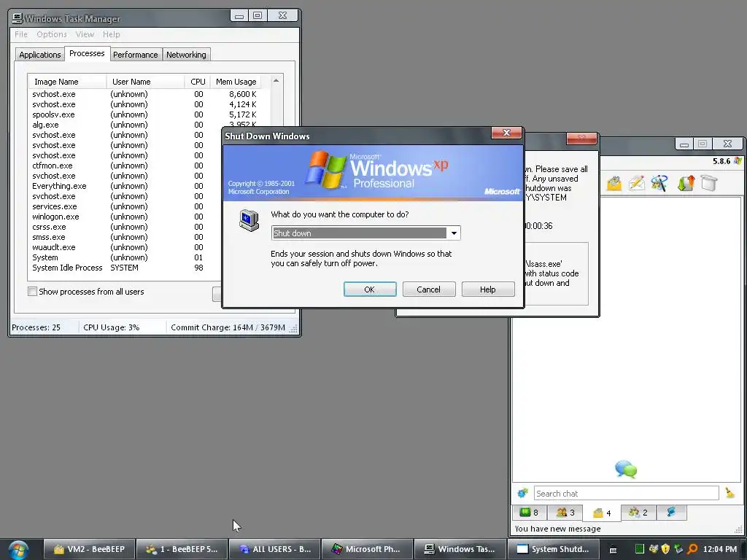Click the blue gear icon beside Search chat

pyautogui.click(x=522, y=493)
